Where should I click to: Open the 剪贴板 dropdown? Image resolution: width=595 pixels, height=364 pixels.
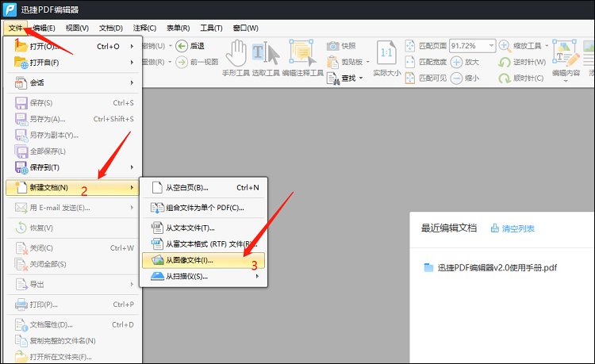pos(367,62)
